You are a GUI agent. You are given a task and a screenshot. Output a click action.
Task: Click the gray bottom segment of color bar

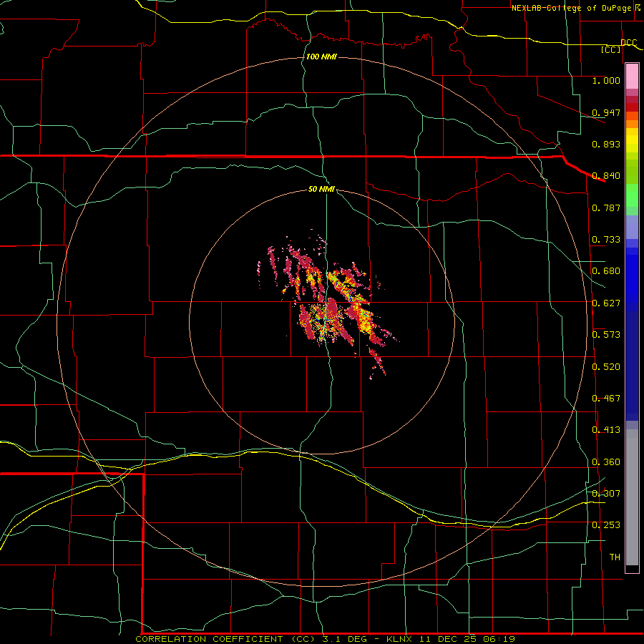click(x=632, y=497)
